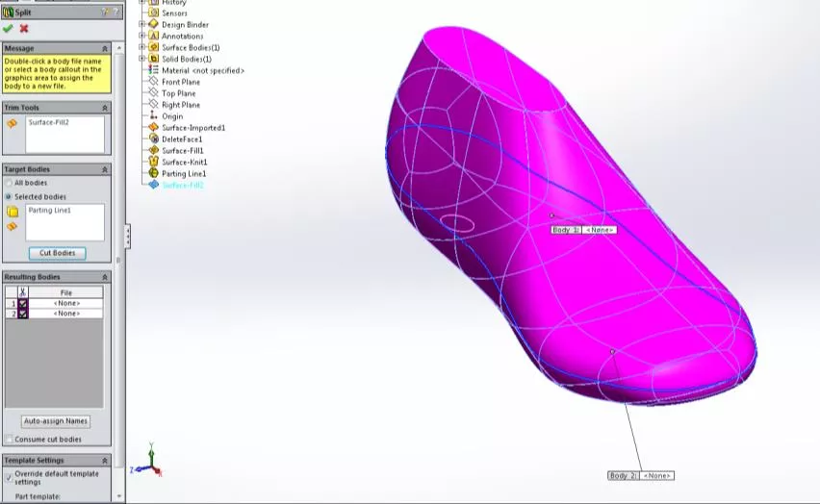820x504 pixels.
Task: Select DeleteFace1 in the feature tree
Action: click(x=182, y=139)
